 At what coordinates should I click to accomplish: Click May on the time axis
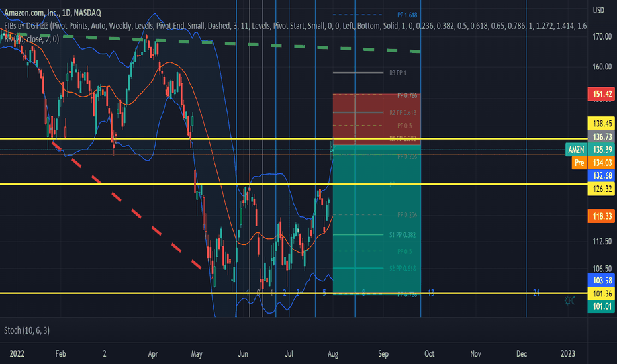tap(197, 354)
